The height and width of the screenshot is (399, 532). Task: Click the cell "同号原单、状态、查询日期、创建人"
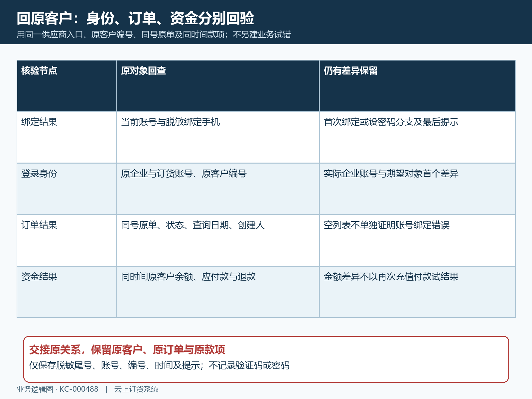coord(218,240)
